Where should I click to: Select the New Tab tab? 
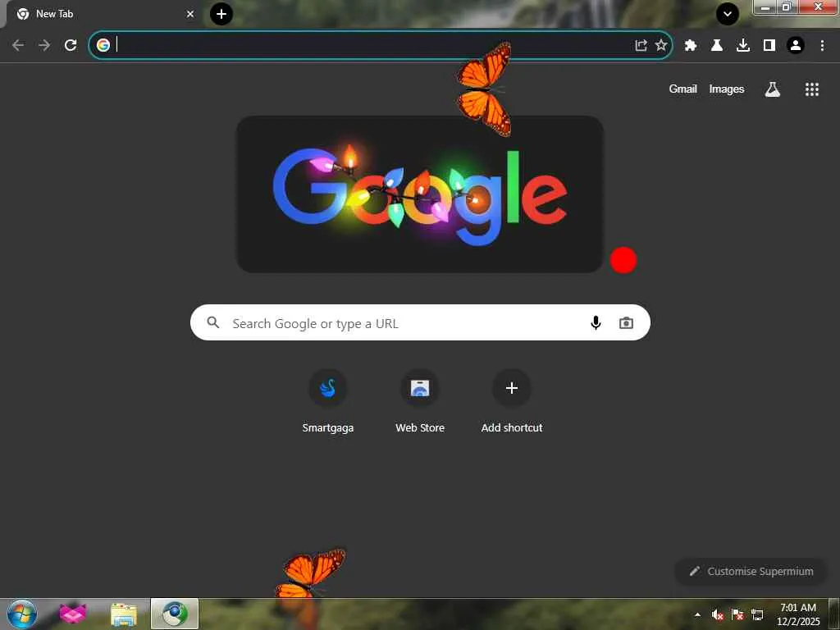point(102,14)
